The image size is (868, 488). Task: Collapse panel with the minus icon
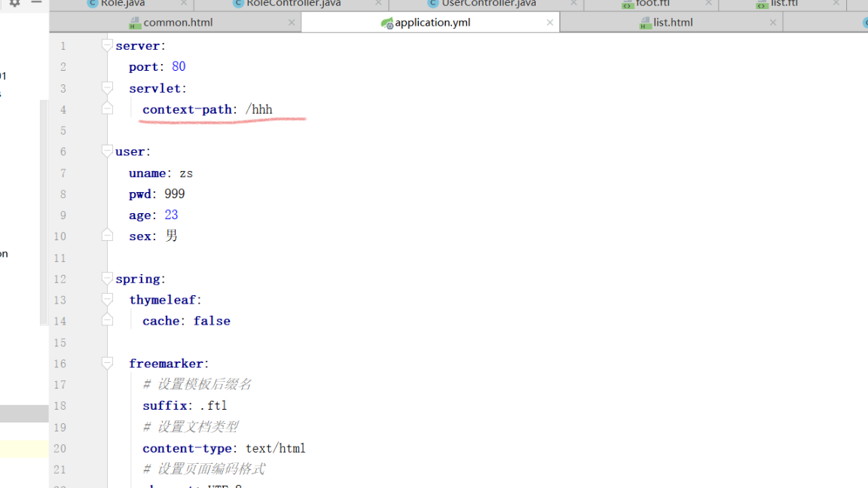pos(36,2)
